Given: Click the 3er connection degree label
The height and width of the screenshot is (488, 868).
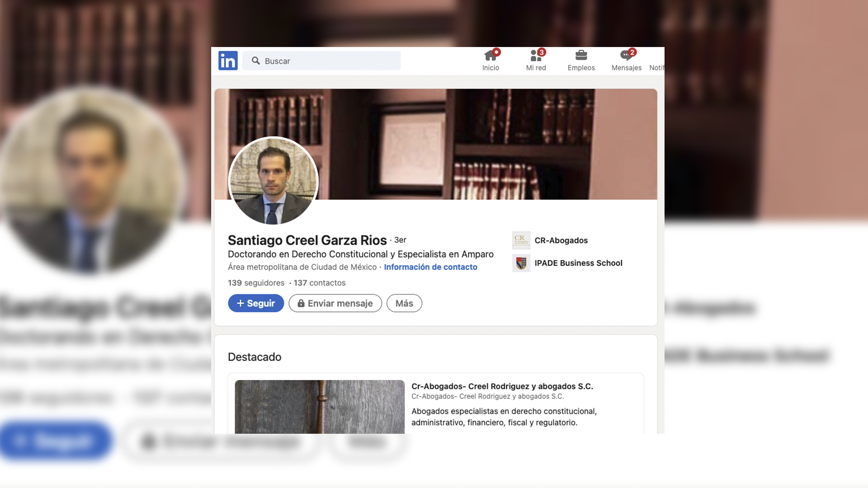Looking at the screenshot, I should point(400,240).
